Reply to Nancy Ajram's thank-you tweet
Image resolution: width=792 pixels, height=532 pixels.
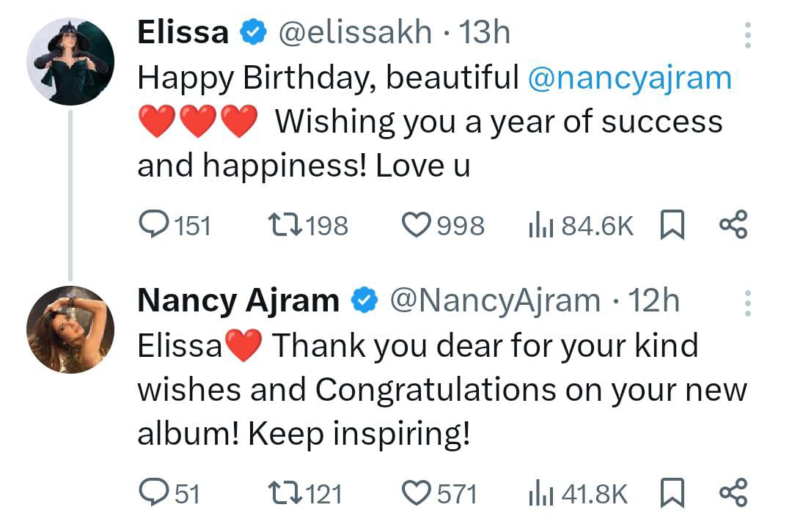(153, 492)
